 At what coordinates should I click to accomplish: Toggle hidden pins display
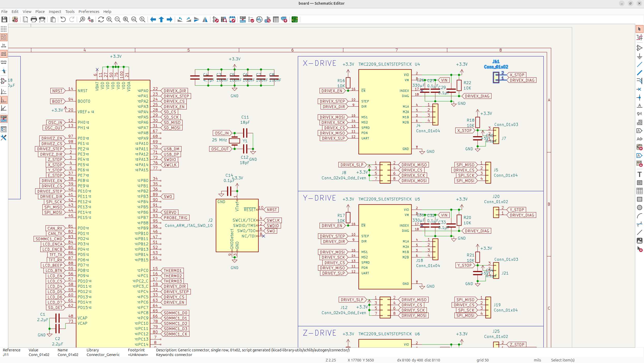pyautogui.click(x=4, y=81)
